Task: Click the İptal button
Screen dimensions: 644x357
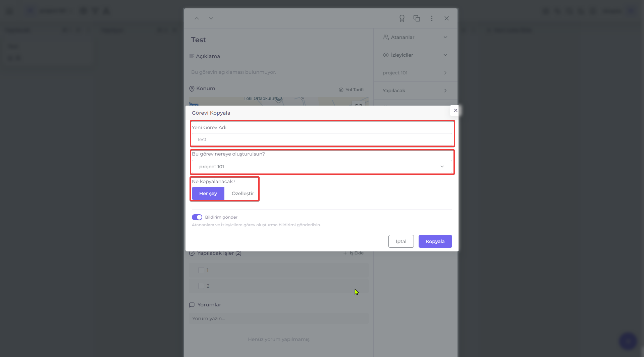Action: coord(401,241)
